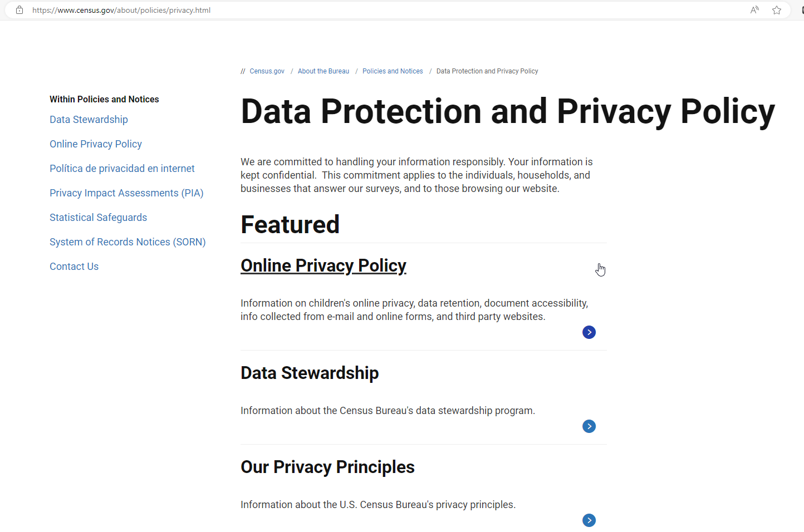Open Read Aloud from address bar
Viewport: 804px width, 532px height.
pyautogui.click(x=754, y=10)
